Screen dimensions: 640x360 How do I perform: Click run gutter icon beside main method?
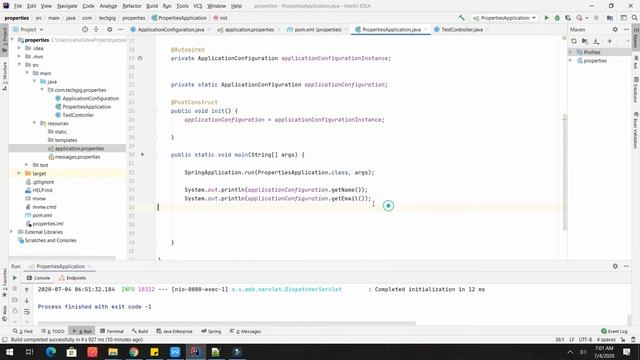tap(142, 155)
